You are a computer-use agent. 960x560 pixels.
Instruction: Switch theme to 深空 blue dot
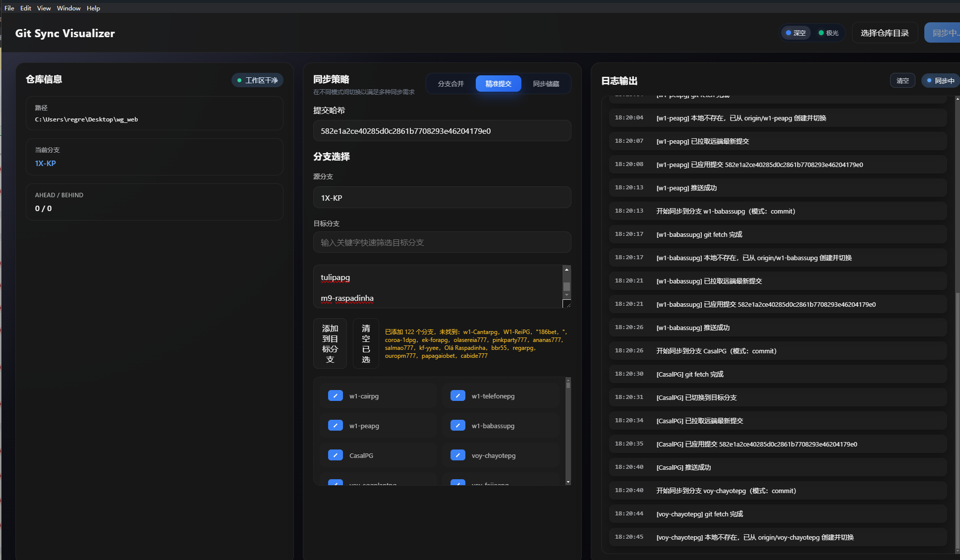(x=795, y=33)
